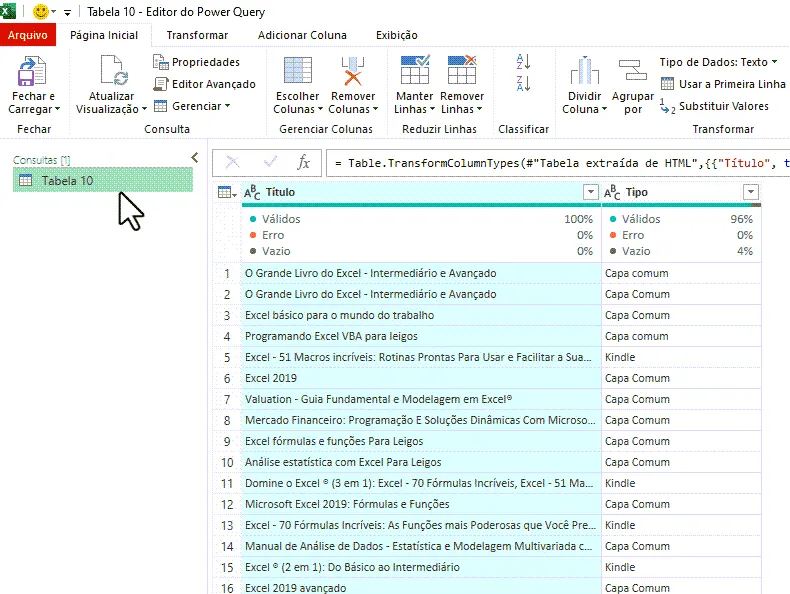Sort descending with the Z-A icon
Image resolution: width=790 pixels, height=594 pixels.
click(523, 83)
